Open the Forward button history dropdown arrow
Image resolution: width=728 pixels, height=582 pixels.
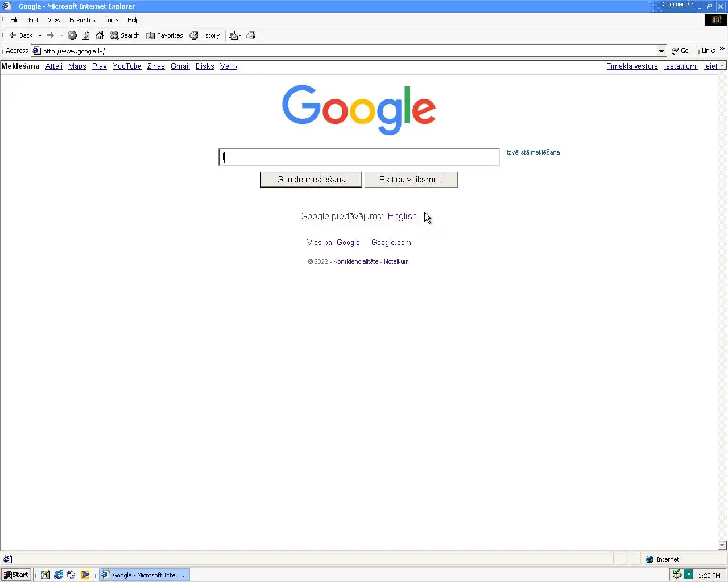(61, 35)
